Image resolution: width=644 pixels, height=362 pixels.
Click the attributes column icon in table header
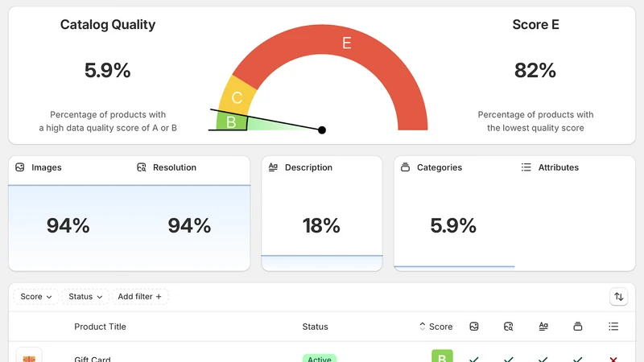tap(613, 327)
